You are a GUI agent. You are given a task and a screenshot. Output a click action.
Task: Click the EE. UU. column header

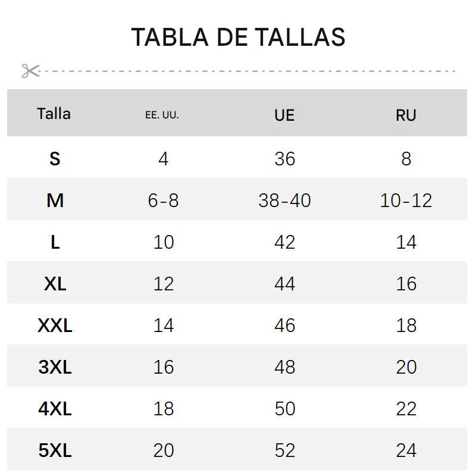[x=162, y=115]
